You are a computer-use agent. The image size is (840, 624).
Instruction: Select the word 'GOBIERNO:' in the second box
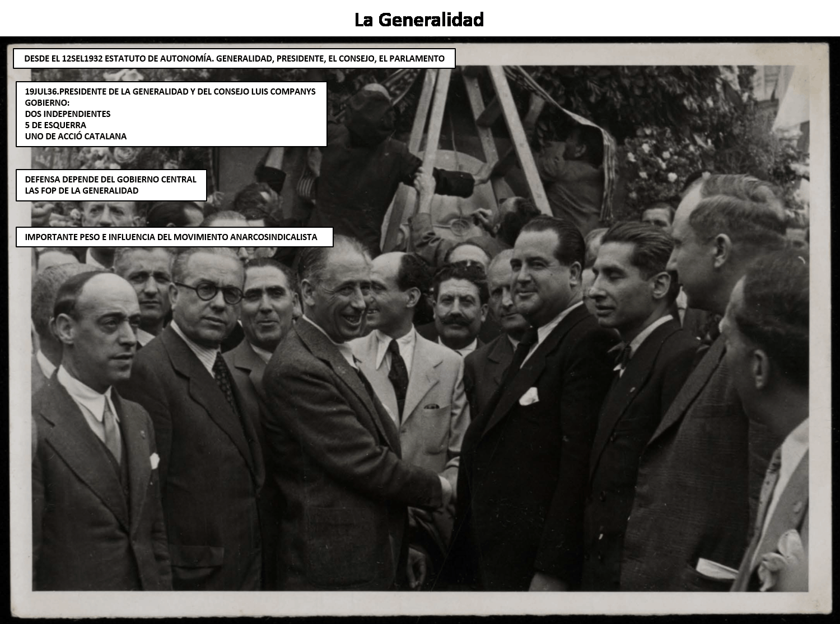tap(48, 102)
